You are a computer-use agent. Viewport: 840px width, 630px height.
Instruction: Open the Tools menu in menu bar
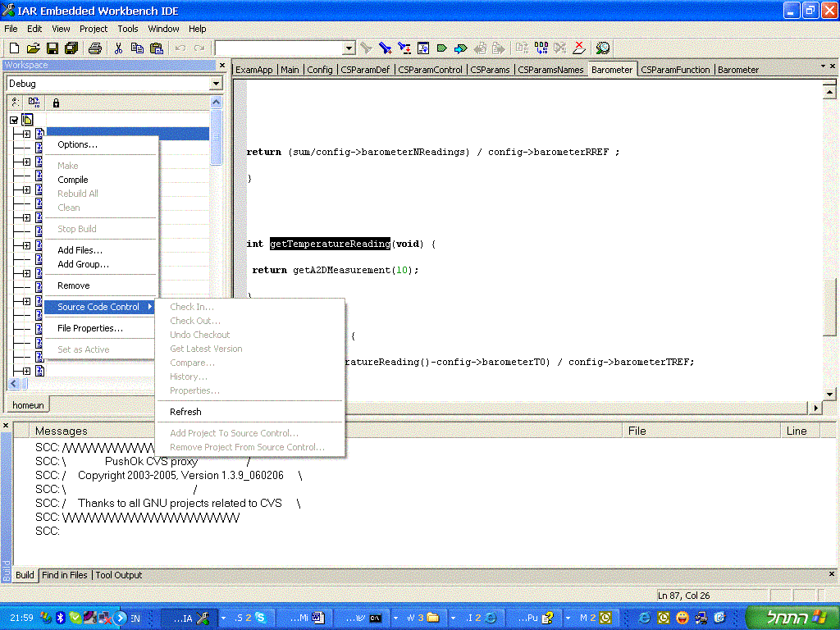tap(128, 29)
